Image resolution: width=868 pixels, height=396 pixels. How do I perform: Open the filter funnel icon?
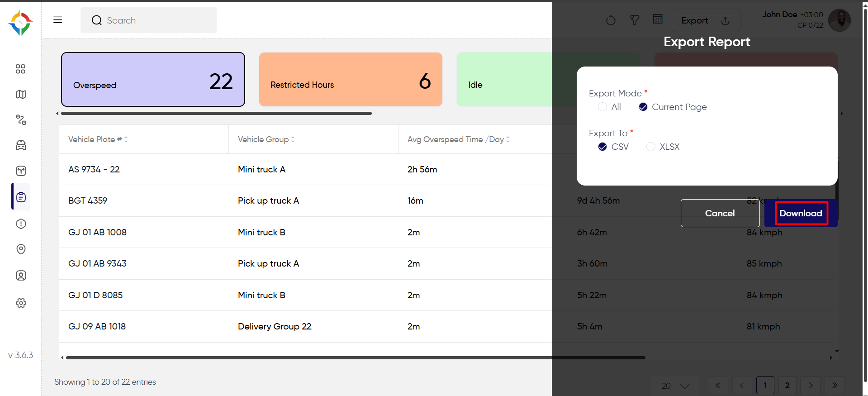pyautogui.click(x=635, y=20)
